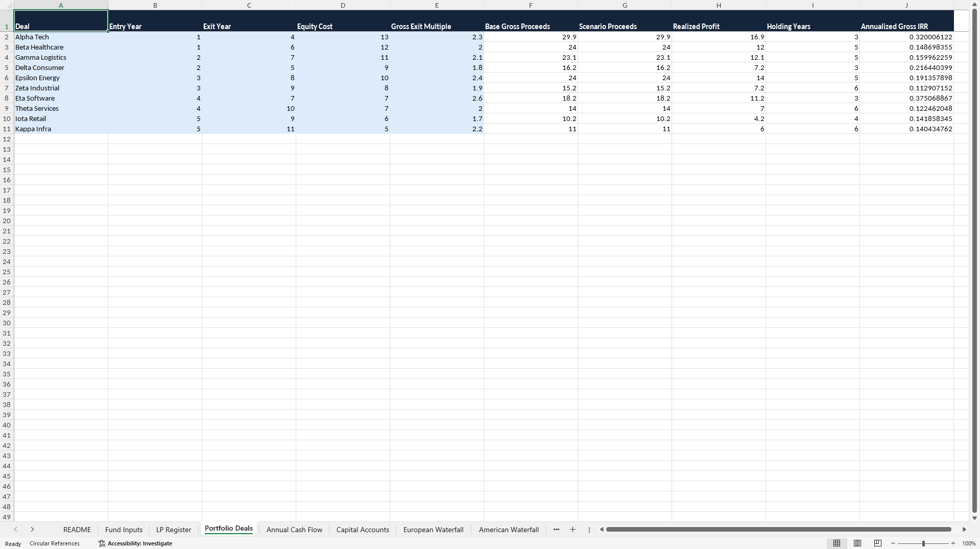Open the Fund Inputs sheet tab

[x=124, y=530]
